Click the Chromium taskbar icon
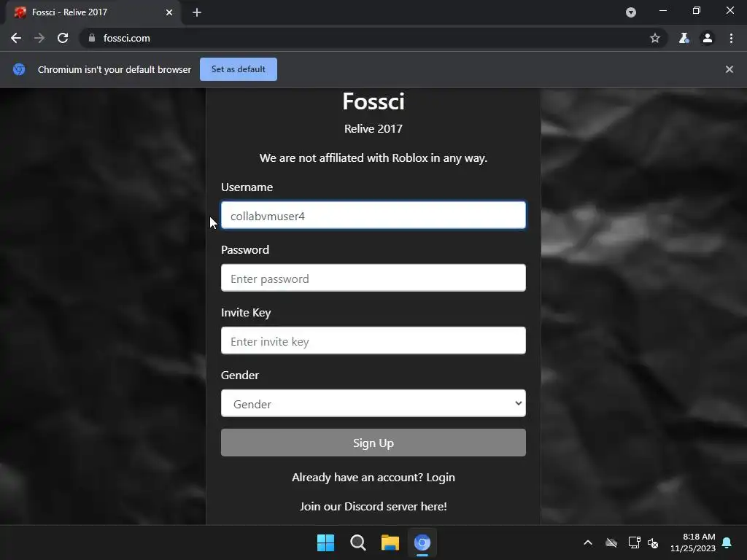This screenshot has width=747, height=560. [x=422, y=542]
